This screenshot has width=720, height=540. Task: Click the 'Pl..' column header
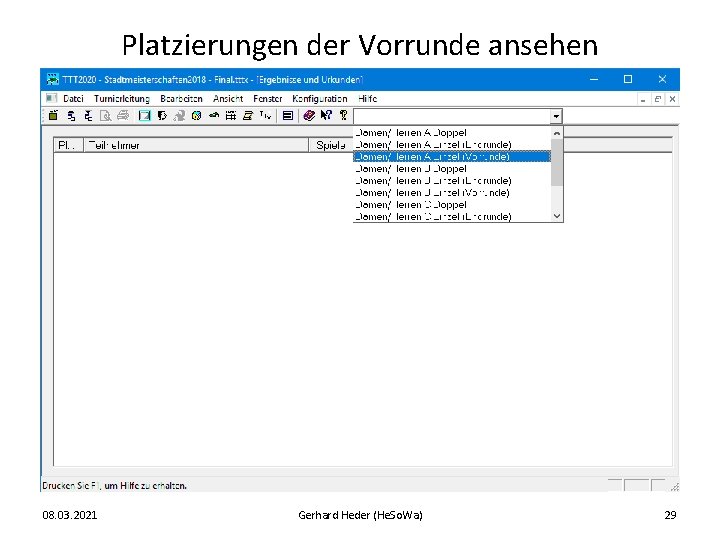point(68,145)
